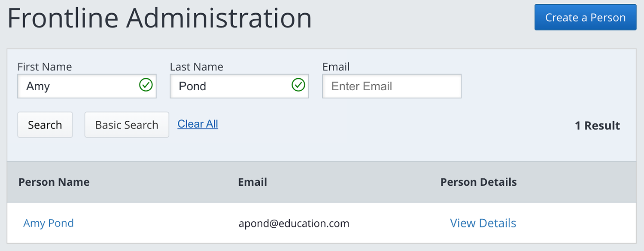Image resolution: width=644 pixels, height=251 pixels.
Task: Select the Person Details column header
Action: 479,182
